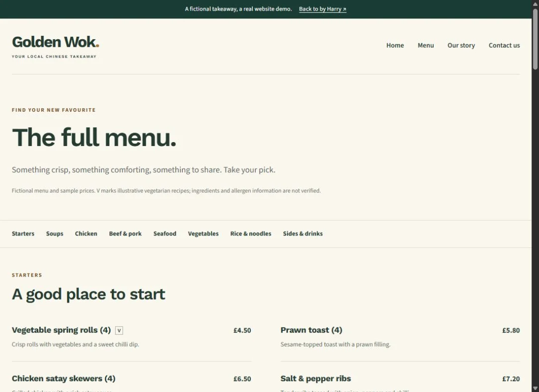
Task: Click the £4.50 price
Action: click(x=242, y=330)
